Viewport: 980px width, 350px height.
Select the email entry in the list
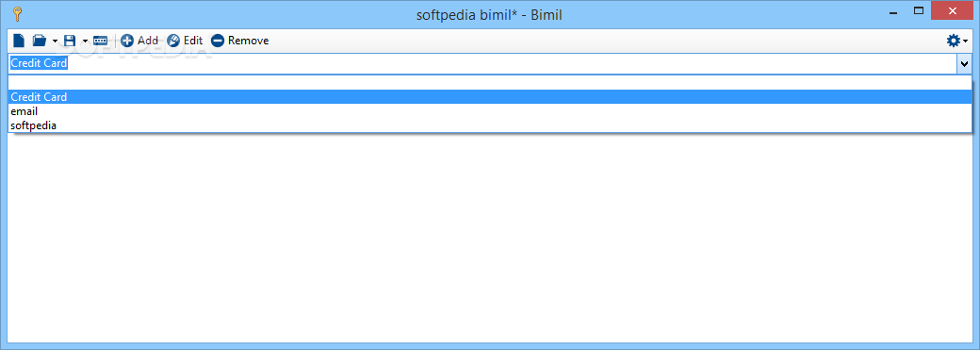tap(489, 111)
